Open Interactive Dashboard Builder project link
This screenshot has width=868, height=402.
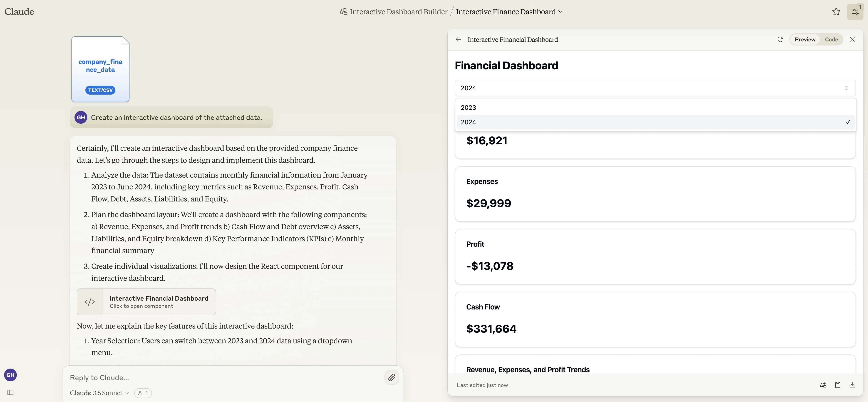(394, 12)
